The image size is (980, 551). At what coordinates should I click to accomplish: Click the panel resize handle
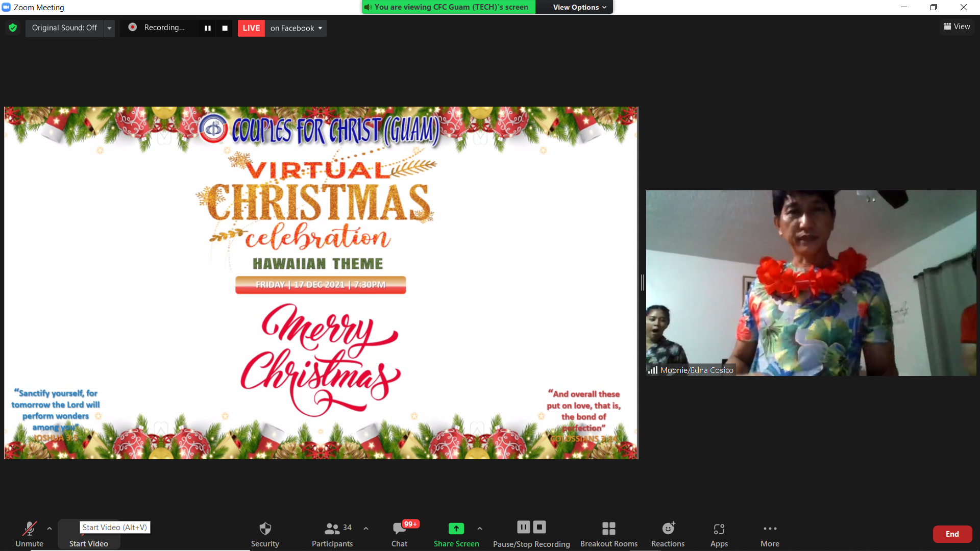click(x=642, y=282)
